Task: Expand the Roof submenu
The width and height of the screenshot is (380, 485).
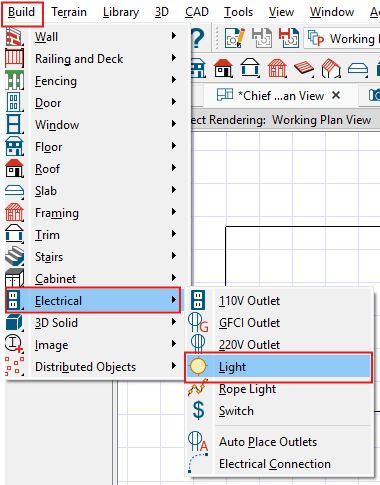Action: [x=174, y=168]
